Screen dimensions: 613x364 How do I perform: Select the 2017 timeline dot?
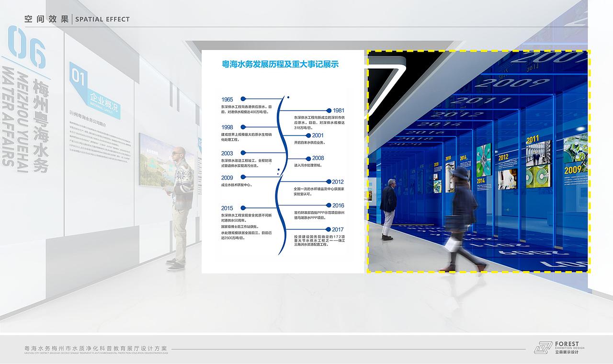pos(328,229)
